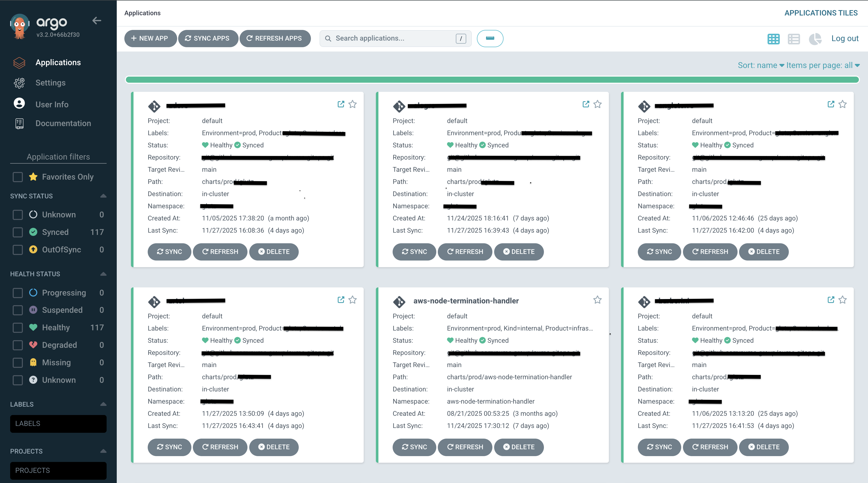Open the Settings section in the sidebar
Screen dimensions: 868x483
51,83
